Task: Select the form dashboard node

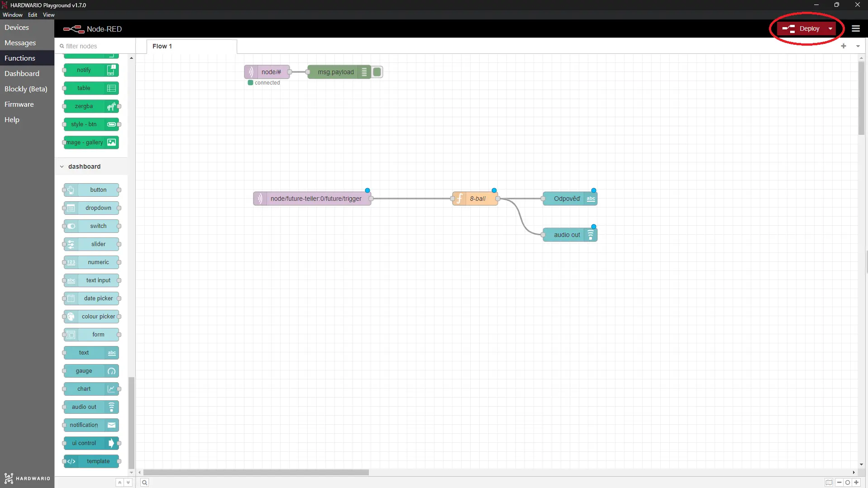Action: tap(91, 335)
